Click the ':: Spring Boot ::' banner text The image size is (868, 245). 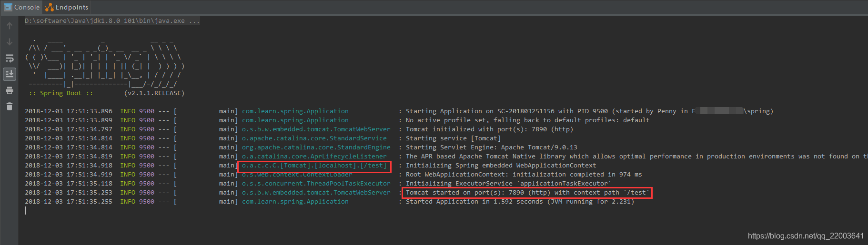point(61,93)
